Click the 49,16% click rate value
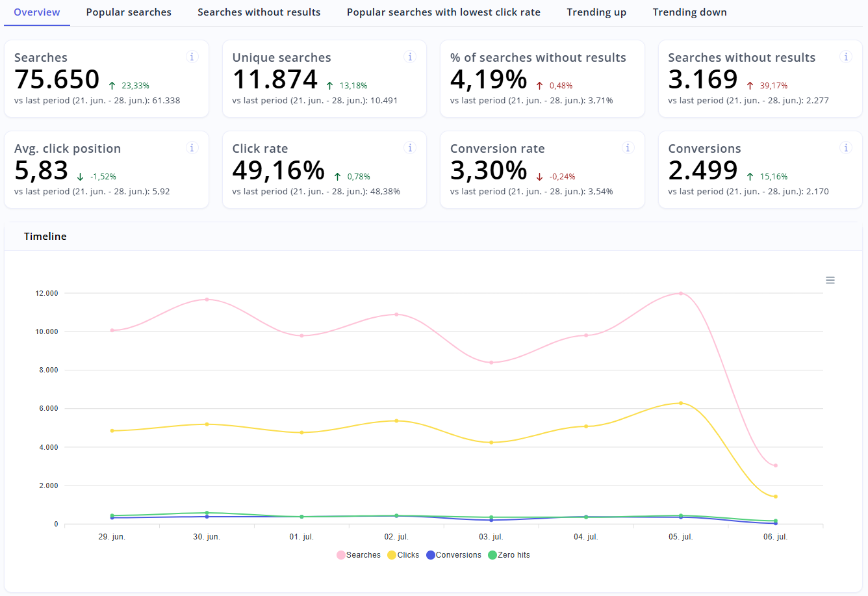Viewport: 868px width, 596px height. click(x=278, y=170)
